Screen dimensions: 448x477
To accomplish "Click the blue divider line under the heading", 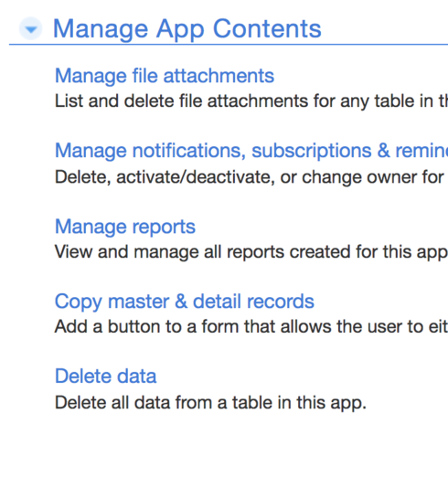I will (229, 45).
